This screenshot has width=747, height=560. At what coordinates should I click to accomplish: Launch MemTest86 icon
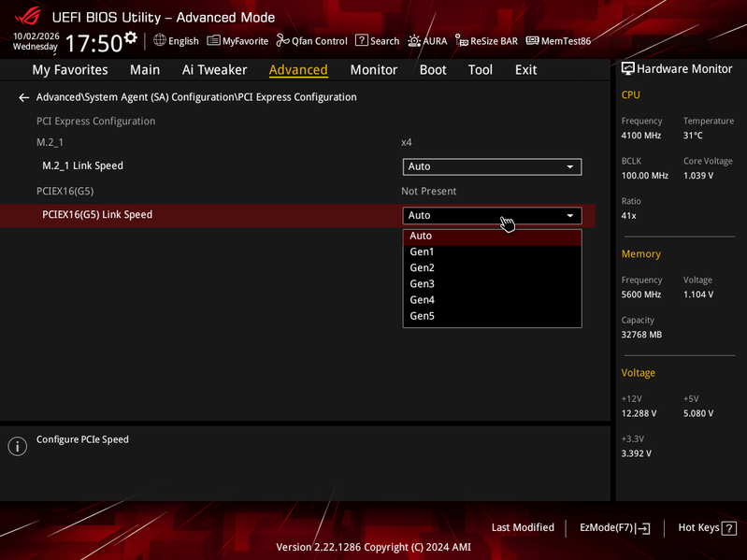[x=532, y=40]
